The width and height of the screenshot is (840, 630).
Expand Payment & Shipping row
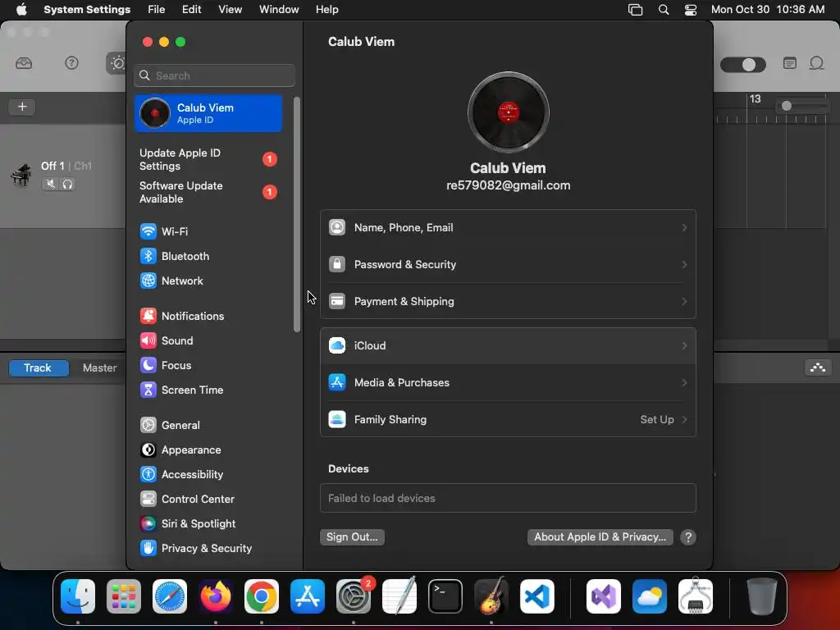(x=508, y=302)
